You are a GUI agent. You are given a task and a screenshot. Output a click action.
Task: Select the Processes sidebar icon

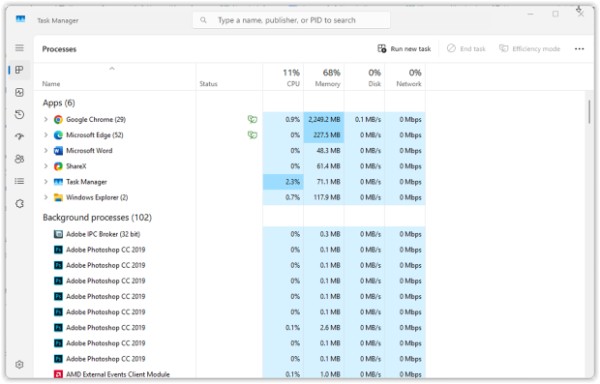(20, 70)
